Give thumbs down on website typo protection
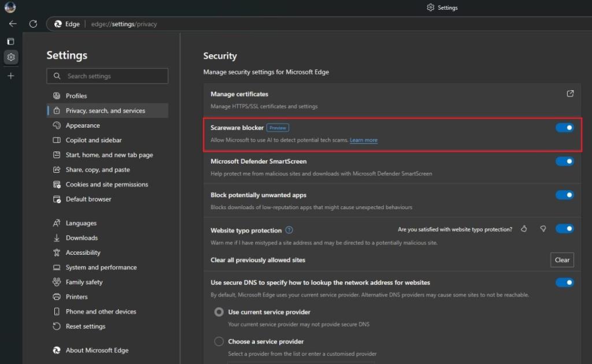Screen dimensions: 592x364 [x=542, y=229]
